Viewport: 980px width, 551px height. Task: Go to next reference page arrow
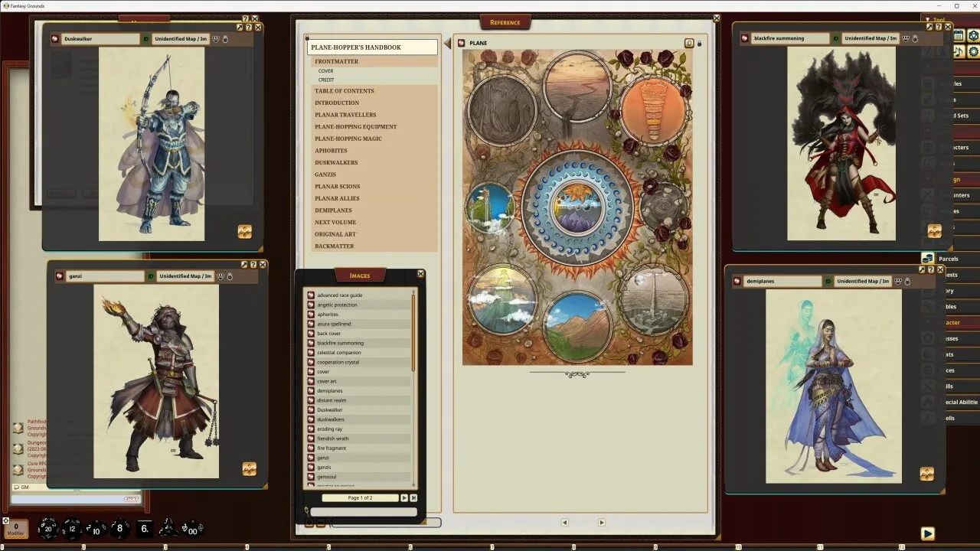point(601,523)
